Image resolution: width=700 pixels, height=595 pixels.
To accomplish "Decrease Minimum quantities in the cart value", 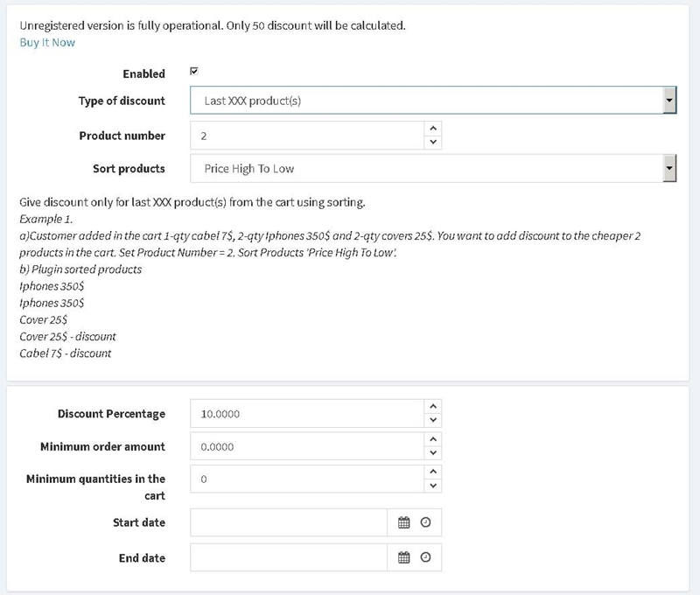I will coord(432,486).
